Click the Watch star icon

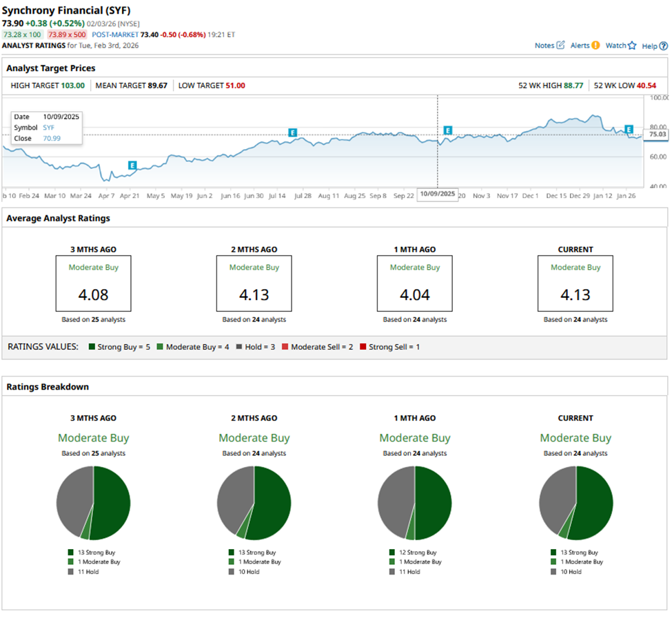tap(632, 46)
